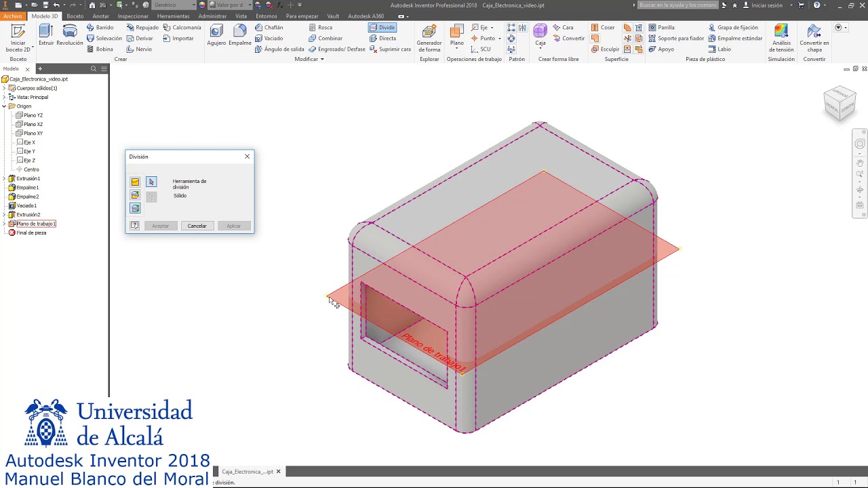This screenshot has height=488, width=868.
Task: Choose split face method in División dialog
Action: click(135, 182)
